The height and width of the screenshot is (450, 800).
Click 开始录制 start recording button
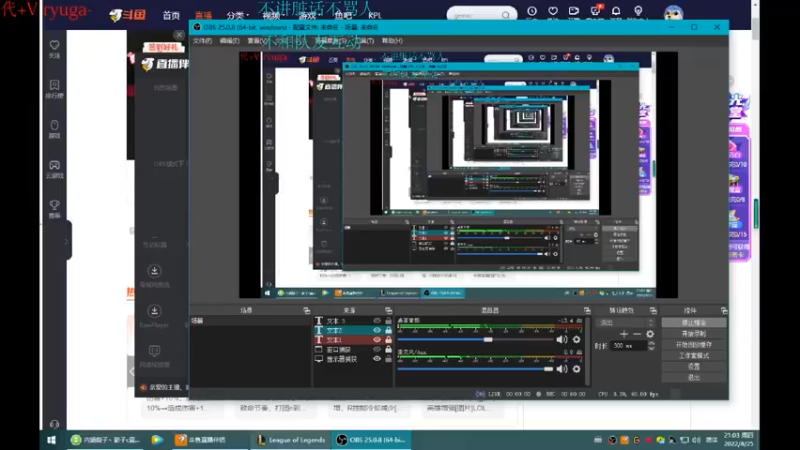[693, 334]
